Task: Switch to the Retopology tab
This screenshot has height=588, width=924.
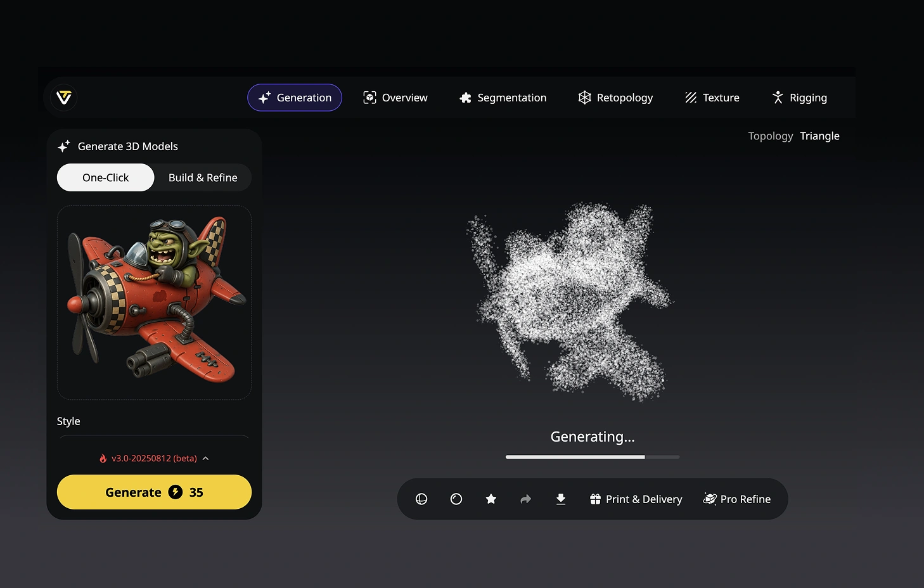Action: pos(615,98)
